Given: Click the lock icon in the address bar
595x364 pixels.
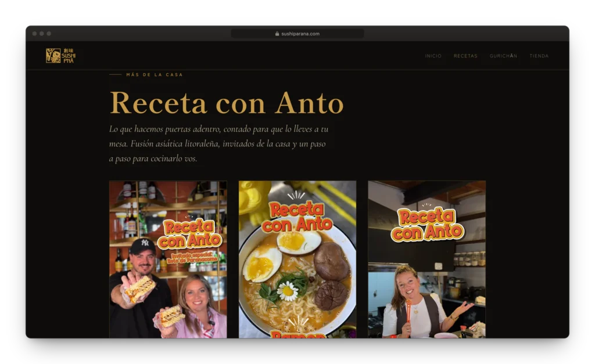Looking at the screenshot, I should (277, 33).
